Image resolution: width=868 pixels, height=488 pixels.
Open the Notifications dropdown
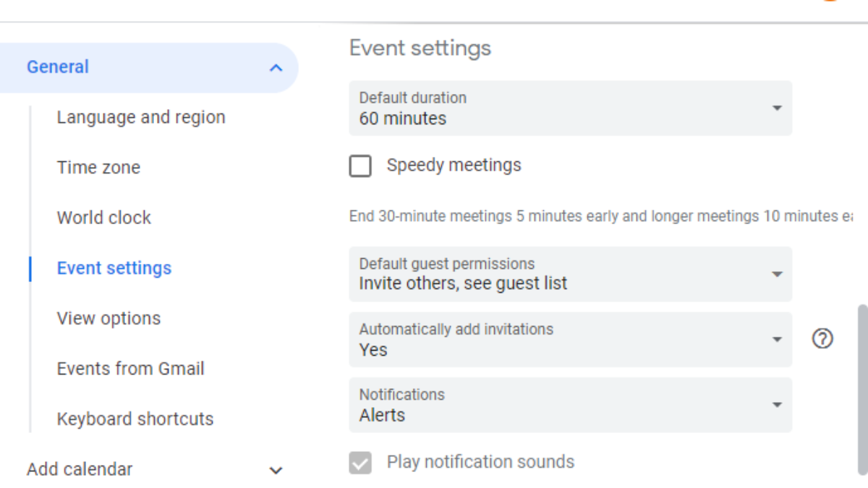(570, 405)
